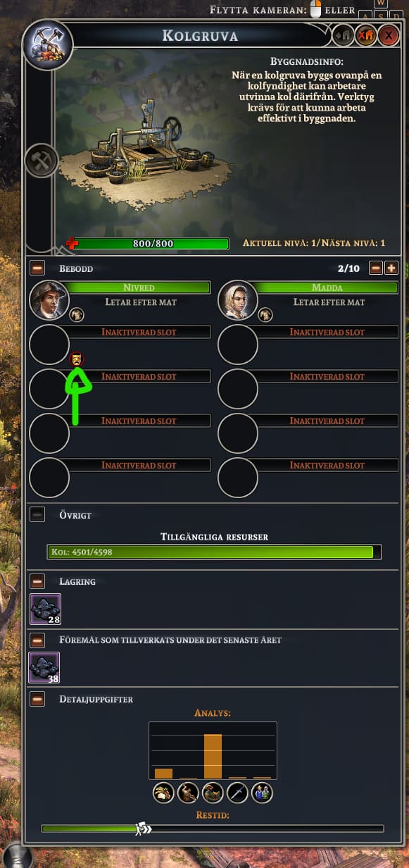
Task: Click the Restid progress bar marker
Action: [x=144, y=829]
